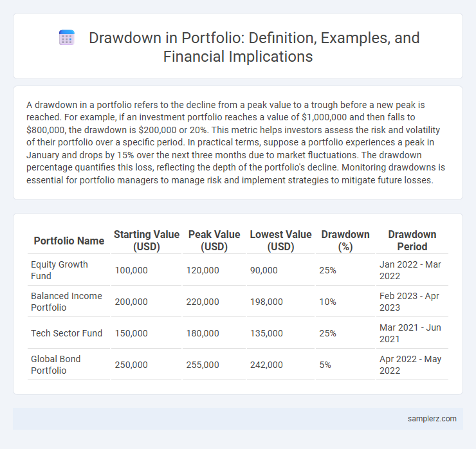The height and width of the screenshot is (449, 476).
Task: Click the 'Portfolio Name' column header
Action: click(x=69, y=241)
